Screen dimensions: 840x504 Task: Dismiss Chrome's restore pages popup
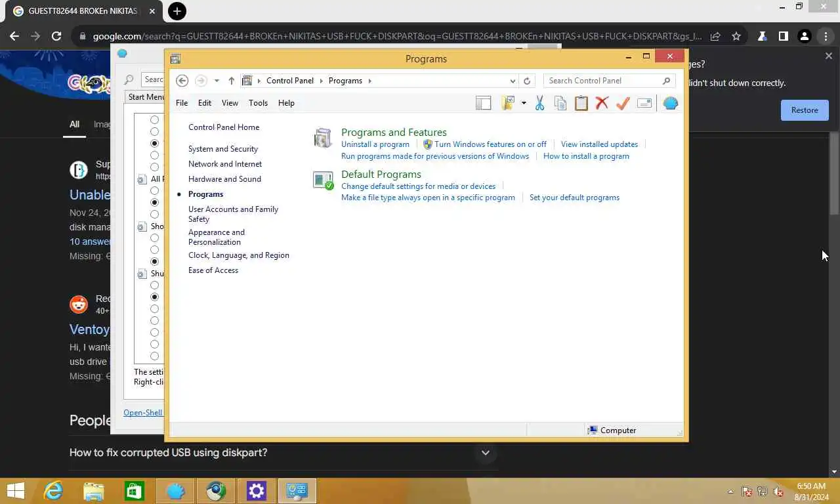(829, 56)
